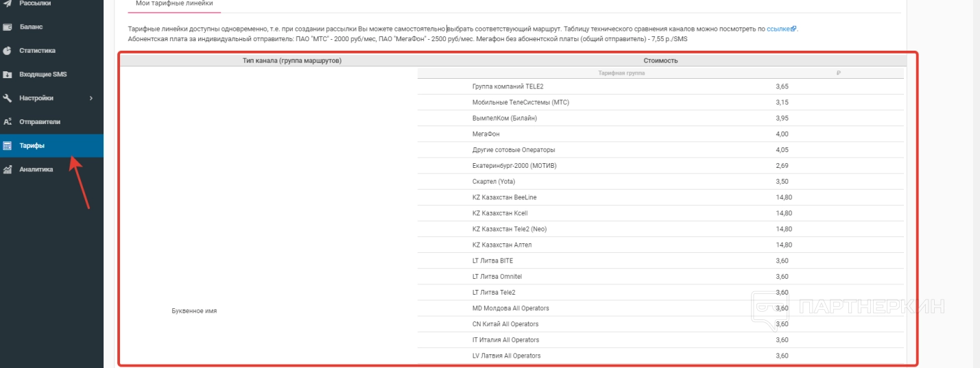The width and height of the screenshot is (980, 368).
Task: Select row KZ Казахстан BeeLine
Action: pyautogui.click(x=660, y=197)
